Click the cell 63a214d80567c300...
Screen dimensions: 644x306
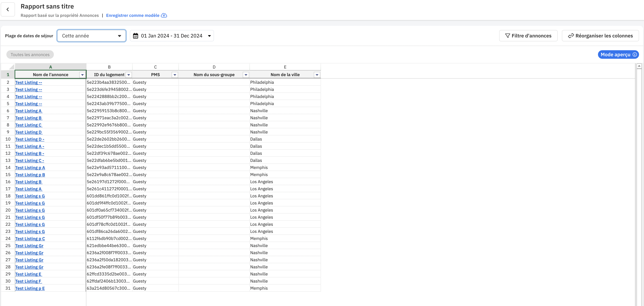109,288
